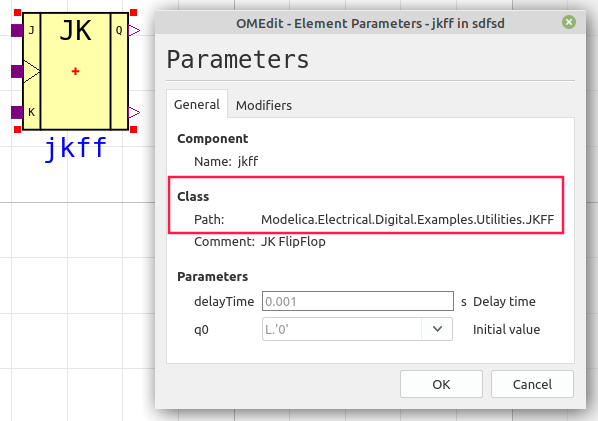
Task: Focus the delayTime input field
Action: (358, 301)
